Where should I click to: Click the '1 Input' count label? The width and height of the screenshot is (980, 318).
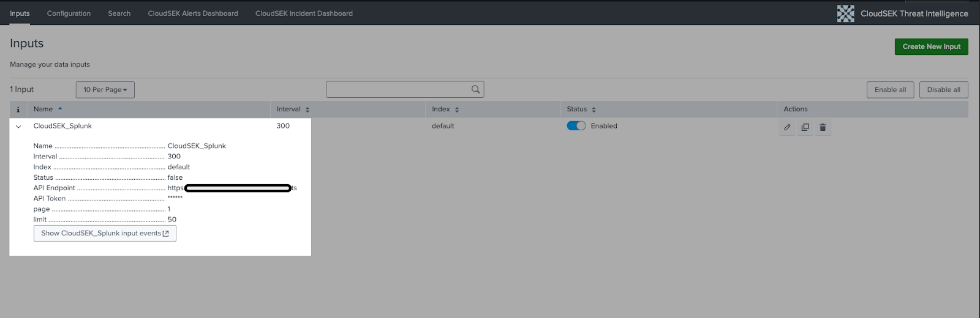click(21, 89)
